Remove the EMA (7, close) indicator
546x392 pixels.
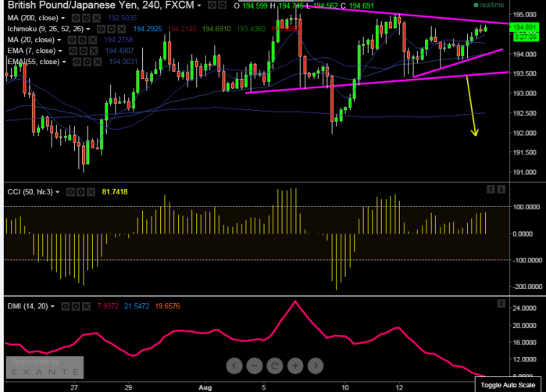94,51
